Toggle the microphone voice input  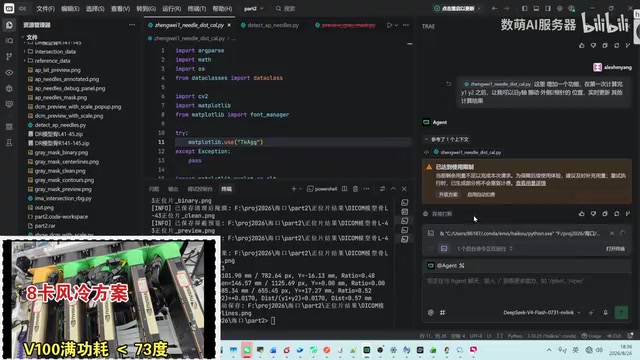point(605,313)
